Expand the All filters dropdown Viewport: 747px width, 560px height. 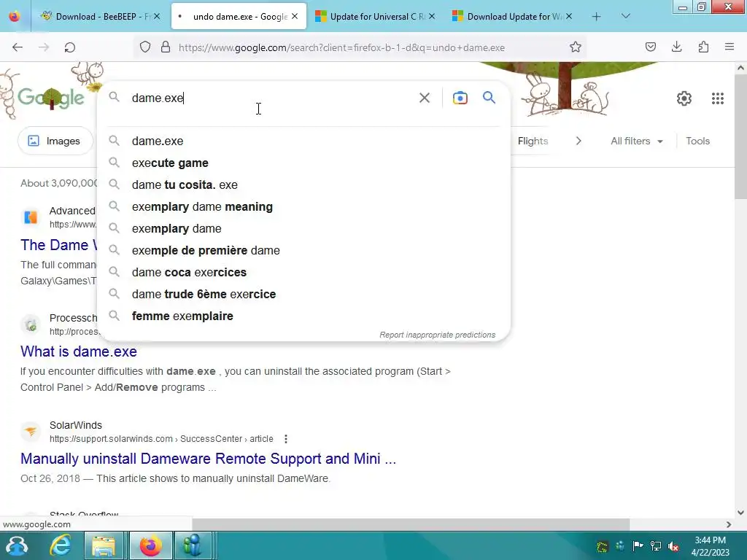coord(636,141)
